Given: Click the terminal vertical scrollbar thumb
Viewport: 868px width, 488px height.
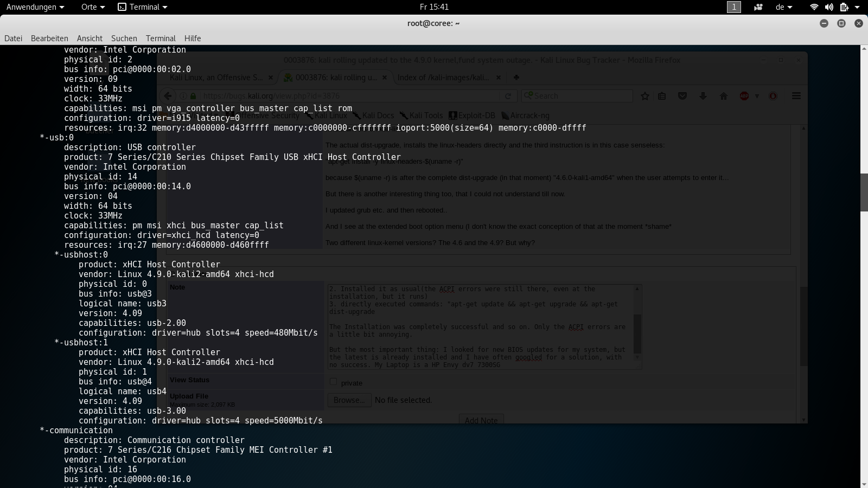Looking at the screenshot, I should coord(864,192).
